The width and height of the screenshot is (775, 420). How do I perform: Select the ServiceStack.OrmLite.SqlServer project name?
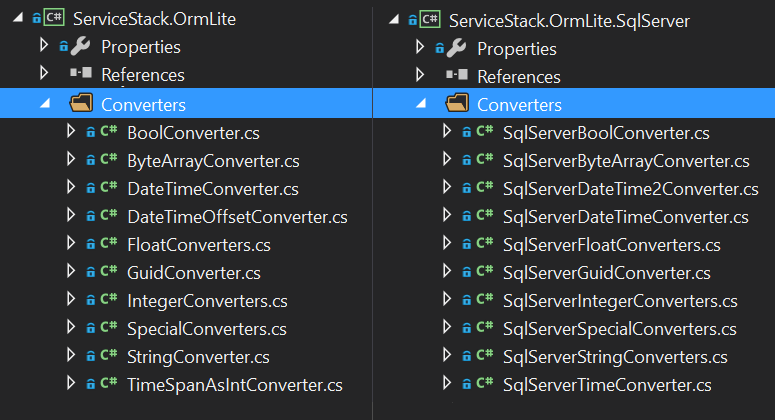pyautogui.click(x=569, y=21)
